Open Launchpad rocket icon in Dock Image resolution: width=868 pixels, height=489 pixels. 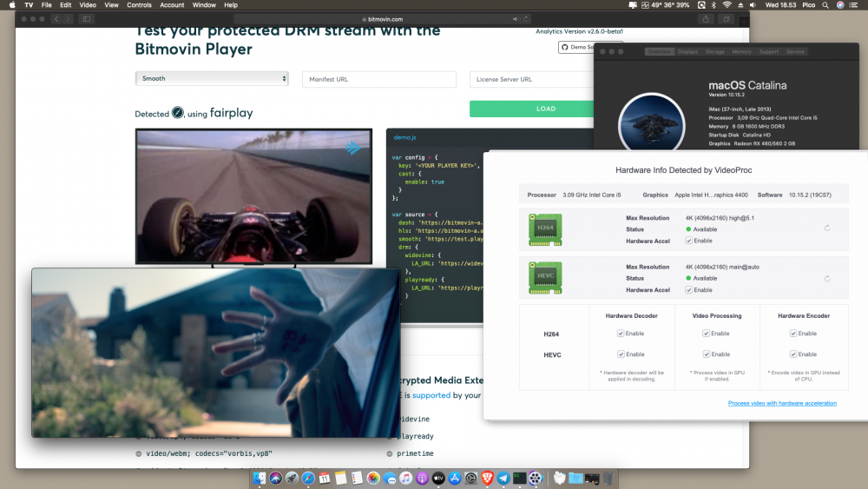[292, 478]
